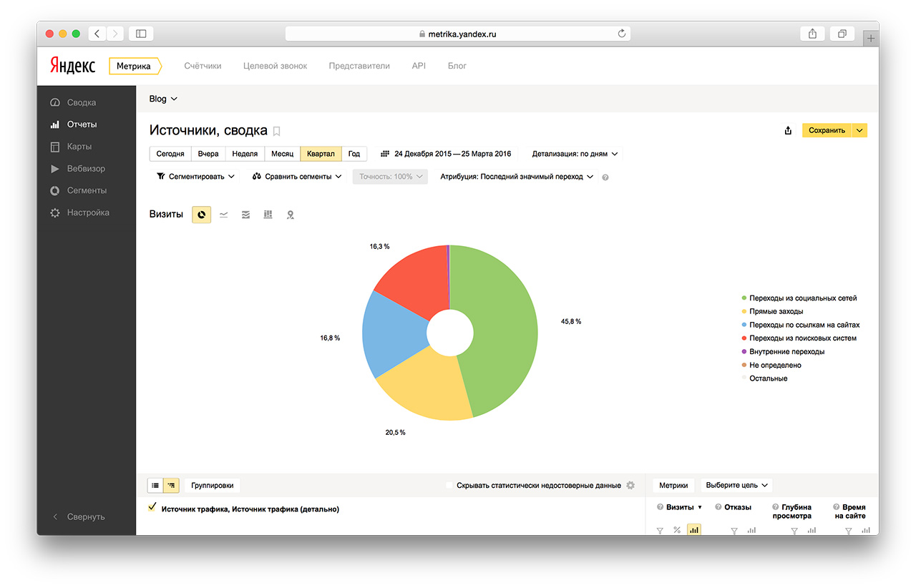Expand the Сегментировать dropdown
The height and width of the screenshot is (588, 916).
click(x=195, y=177)
